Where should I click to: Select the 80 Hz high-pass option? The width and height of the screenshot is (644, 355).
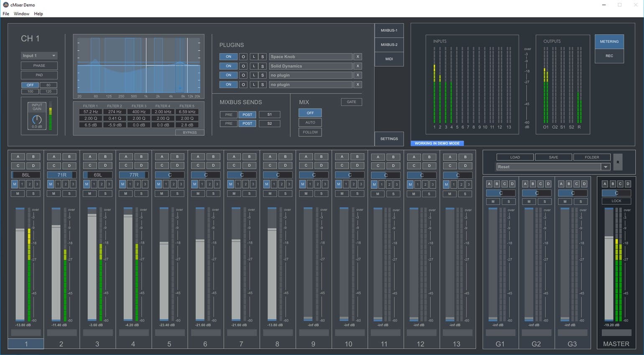click(x=49, y=85)
